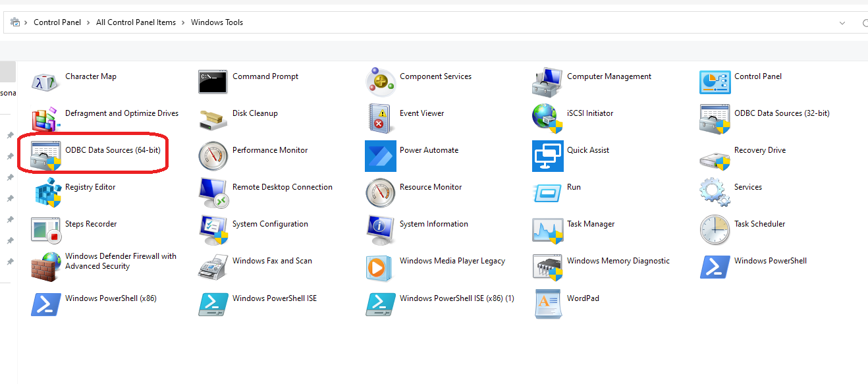The width and height of the screenshot is (868, 384).
Task: Click the address bar location icon
Action: 14,22
